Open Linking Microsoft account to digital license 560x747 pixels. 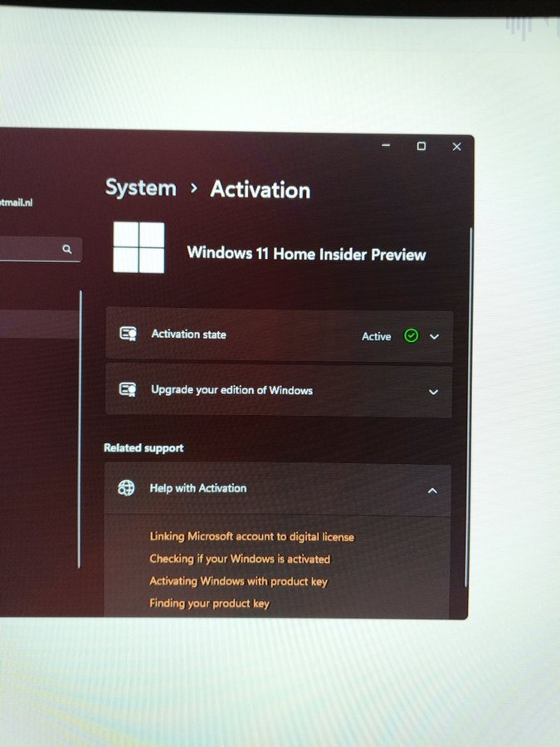point(251,537)
